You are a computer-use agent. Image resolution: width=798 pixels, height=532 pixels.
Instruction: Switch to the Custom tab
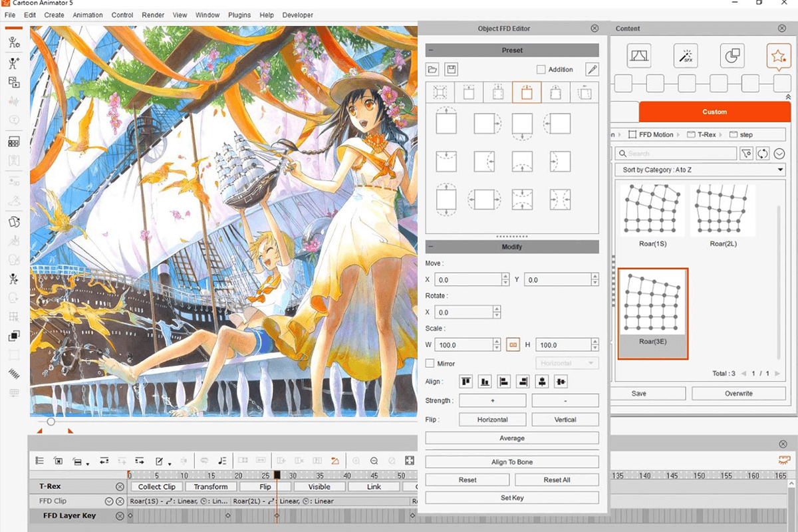(715, 112)
